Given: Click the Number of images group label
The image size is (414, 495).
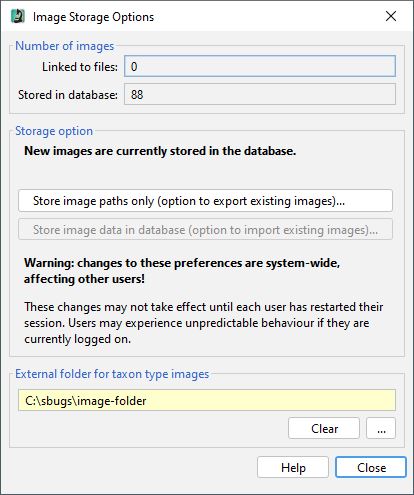Looking at the screenshot, I should click(x=65, y=46).
